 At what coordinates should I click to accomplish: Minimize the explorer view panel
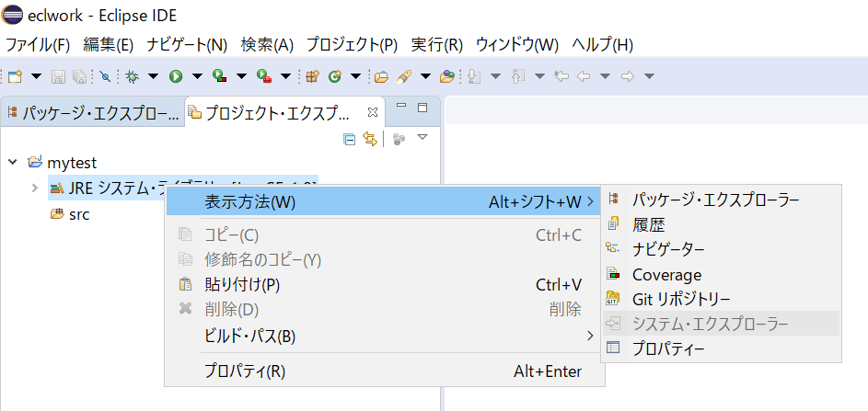402,106
